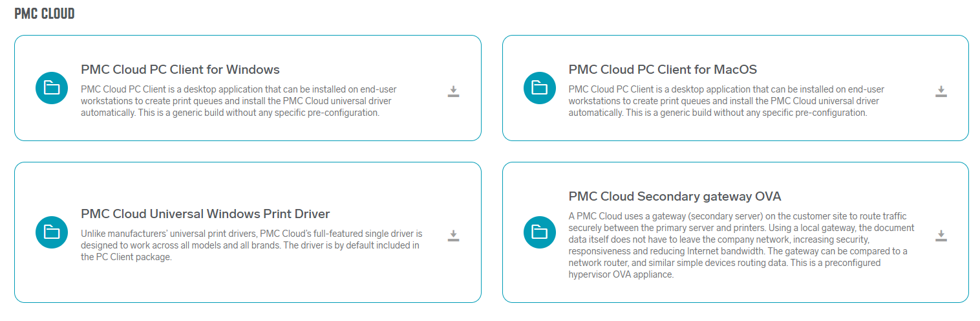The image size is (980, 321).
Task: Download the Universal Windows Print Driver
Action: 453,236
